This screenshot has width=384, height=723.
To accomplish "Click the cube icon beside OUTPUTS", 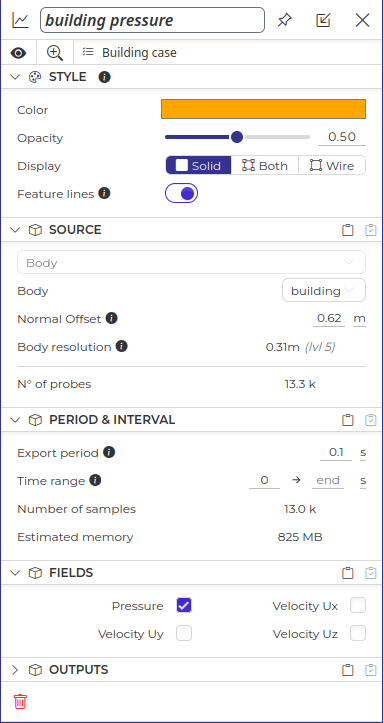I will click(35, 670).
